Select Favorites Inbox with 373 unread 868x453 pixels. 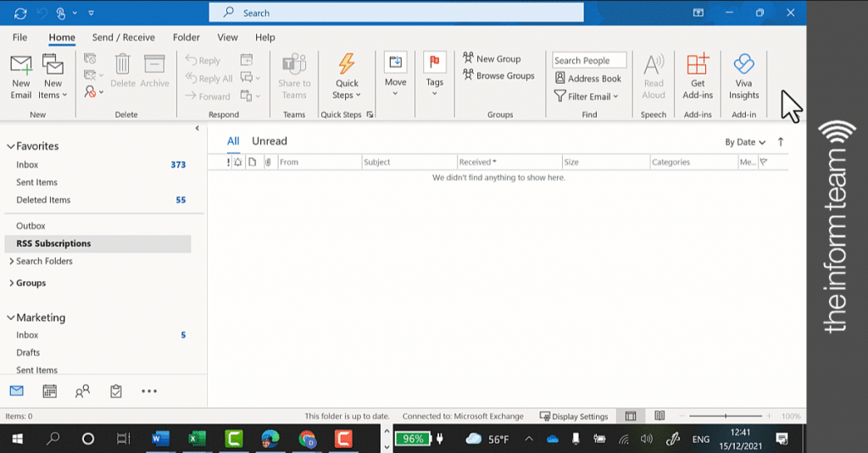pos(98,164)
